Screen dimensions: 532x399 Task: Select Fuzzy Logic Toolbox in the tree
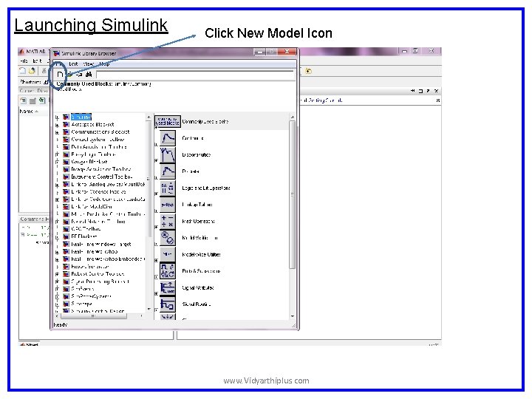(93, 154)
